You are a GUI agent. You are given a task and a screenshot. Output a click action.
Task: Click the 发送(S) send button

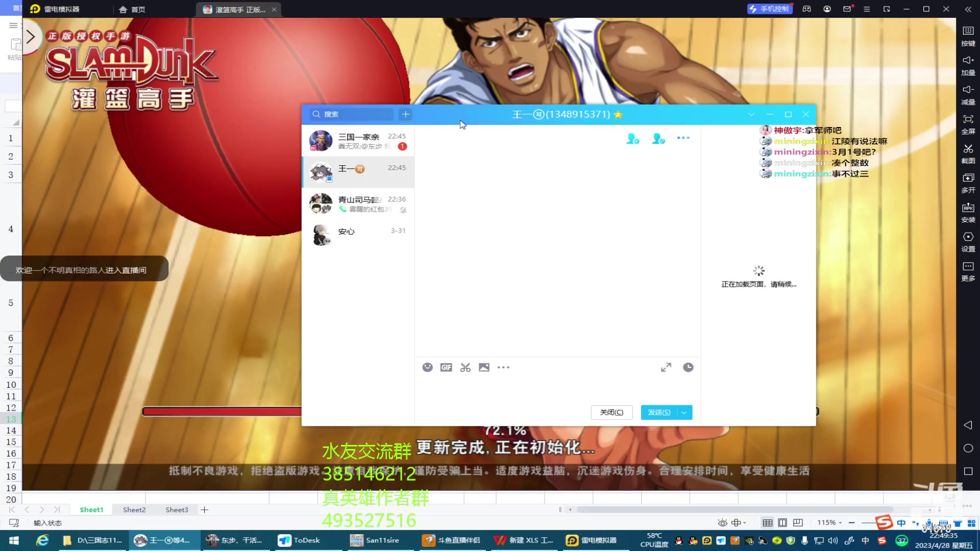click(x=659, y=412)
